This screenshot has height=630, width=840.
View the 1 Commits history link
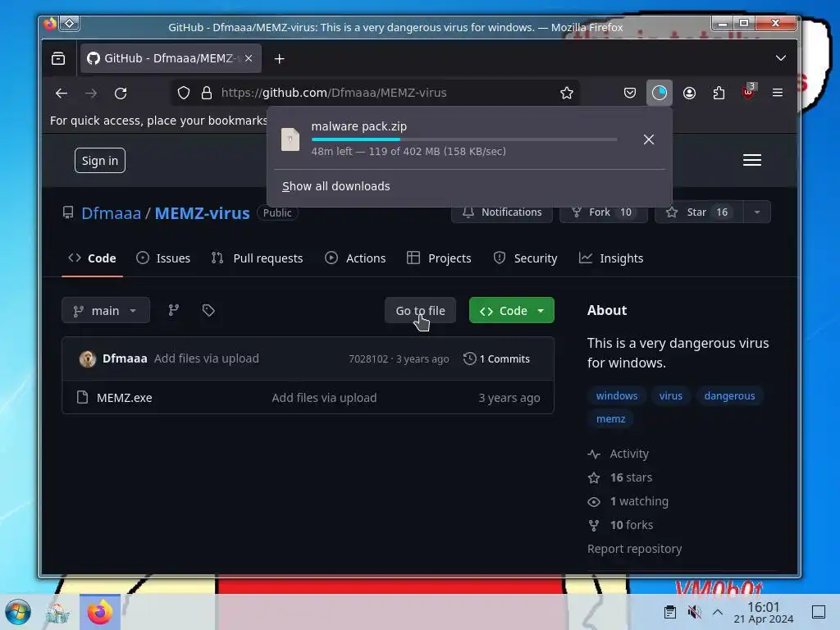click(496, 359)
